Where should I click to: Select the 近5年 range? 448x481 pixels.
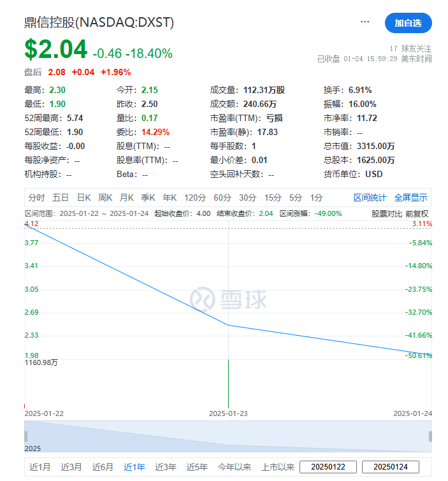coord(197,467)
